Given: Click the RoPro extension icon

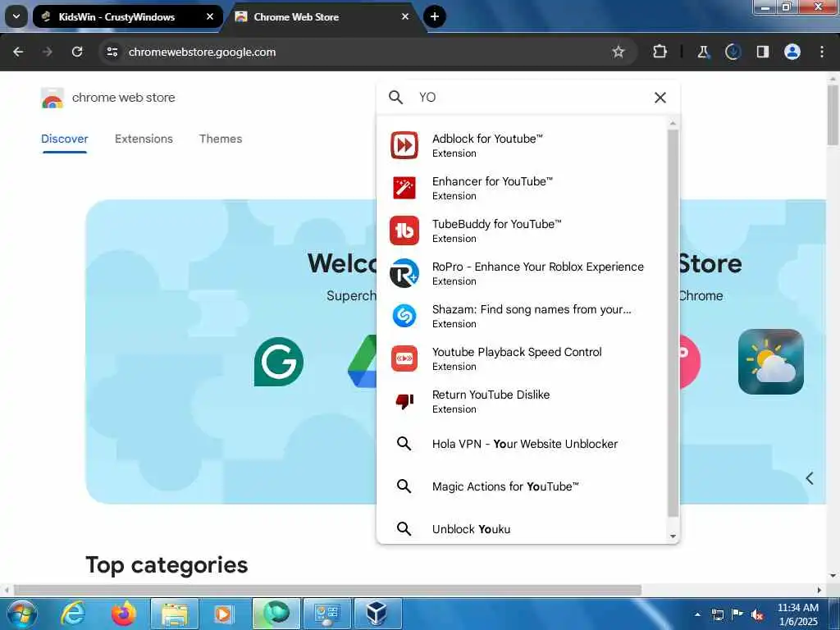Looking at the screenshot, I should pyautogui.click(x=404, y=273).
